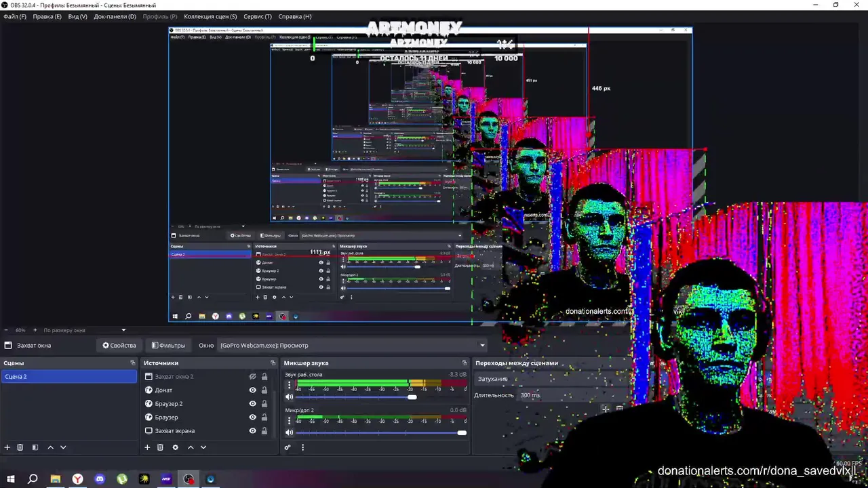The height and width of the screenshot is (488, 868).
Task: Open Коллекция сцен menu
Action: (210, 16)
